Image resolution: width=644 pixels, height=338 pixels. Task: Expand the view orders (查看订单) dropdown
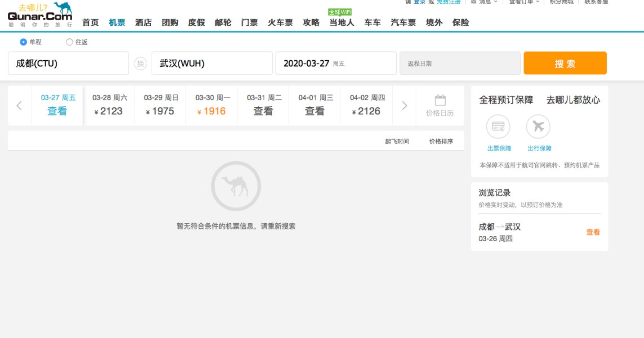pos(524,2)
